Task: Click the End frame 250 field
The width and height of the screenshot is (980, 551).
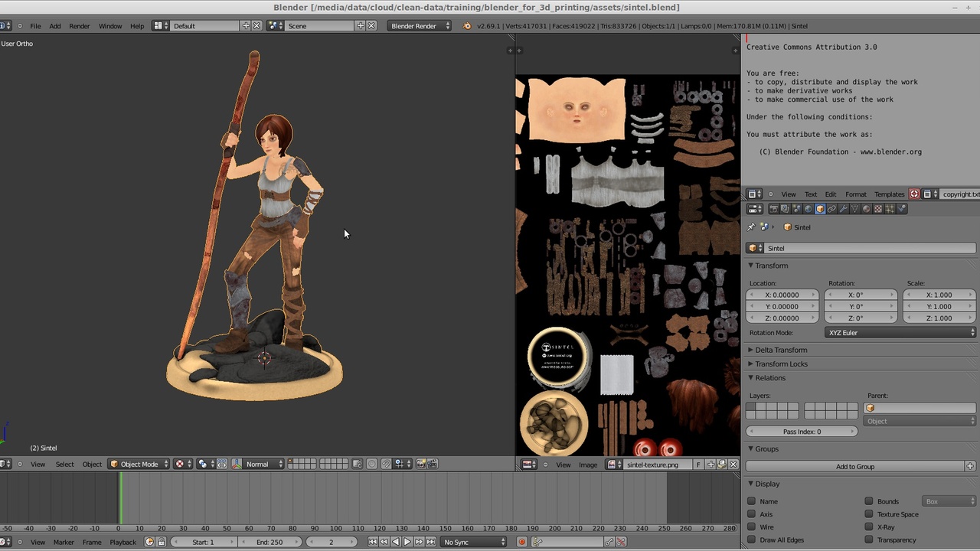Action: tap(269, 542)
